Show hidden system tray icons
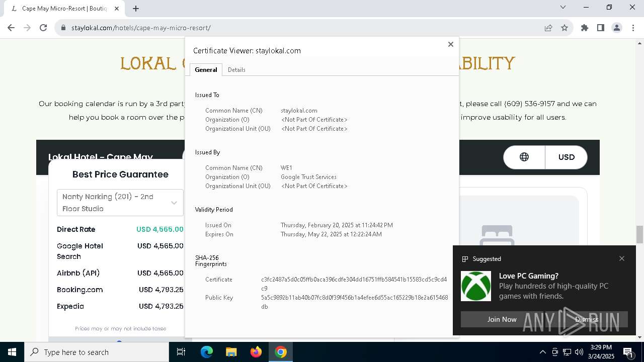Image resolution: width=644 pixels, height=362 pixels. (542, 352)
